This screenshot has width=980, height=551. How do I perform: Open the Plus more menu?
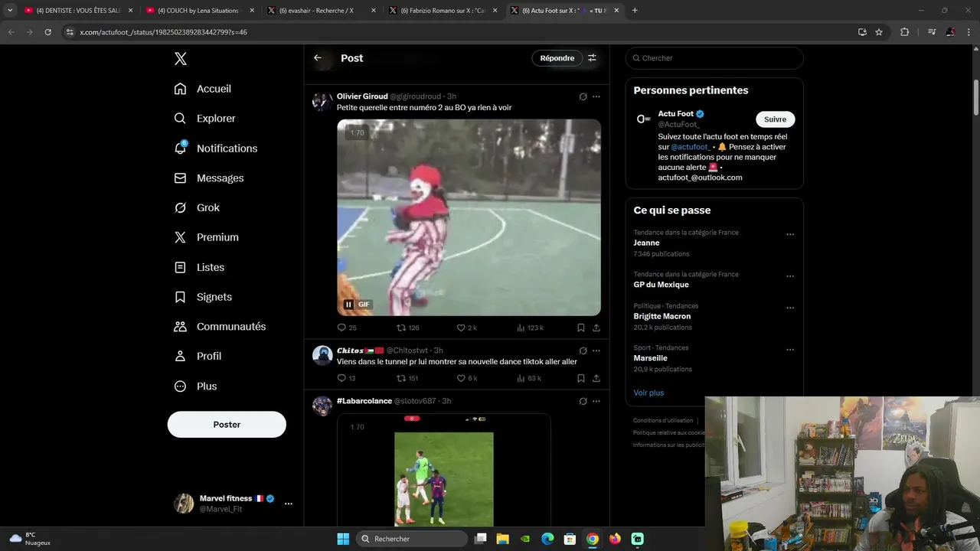[196, 386]
